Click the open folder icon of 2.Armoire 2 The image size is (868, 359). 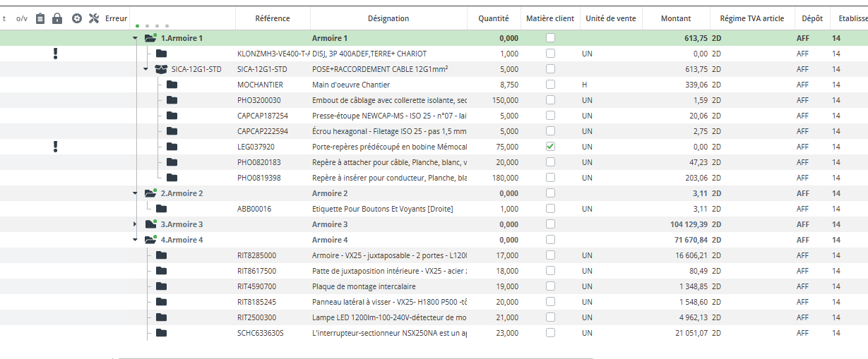tap(150, 193)
